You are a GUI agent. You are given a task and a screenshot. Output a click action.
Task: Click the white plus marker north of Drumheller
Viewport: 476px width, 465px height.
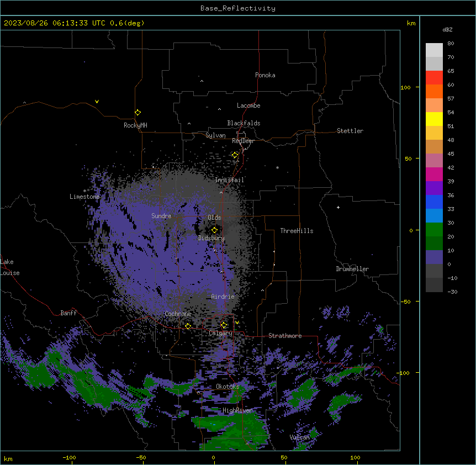tap(338, 207)
